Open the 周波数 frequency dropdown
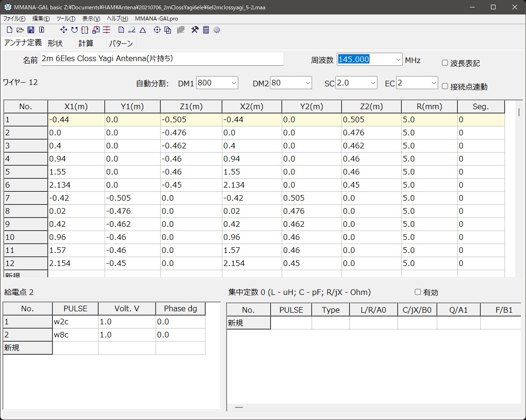Viewport: 526px width, 420px height. (x=398, y=59)
